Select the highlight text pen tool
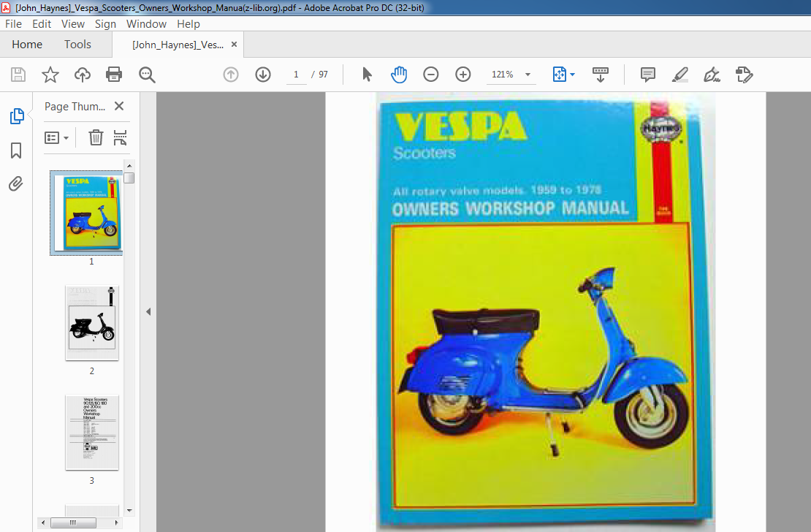 (x=679, y=75)
